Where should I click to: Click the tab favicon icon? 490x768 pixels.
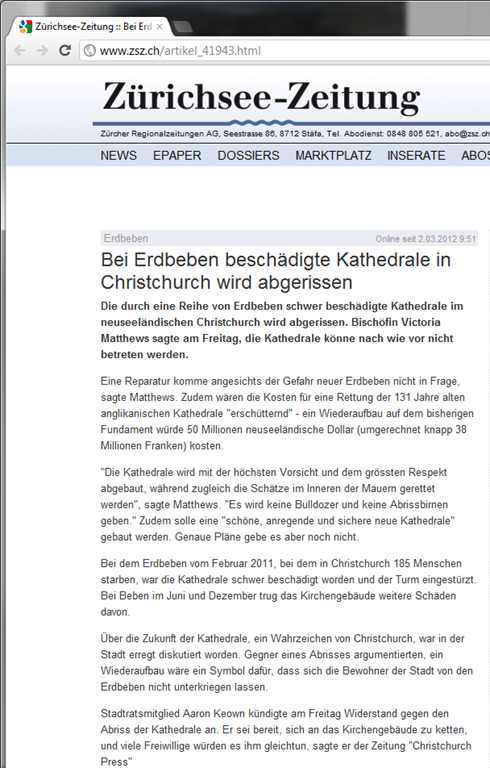(25, 26)
